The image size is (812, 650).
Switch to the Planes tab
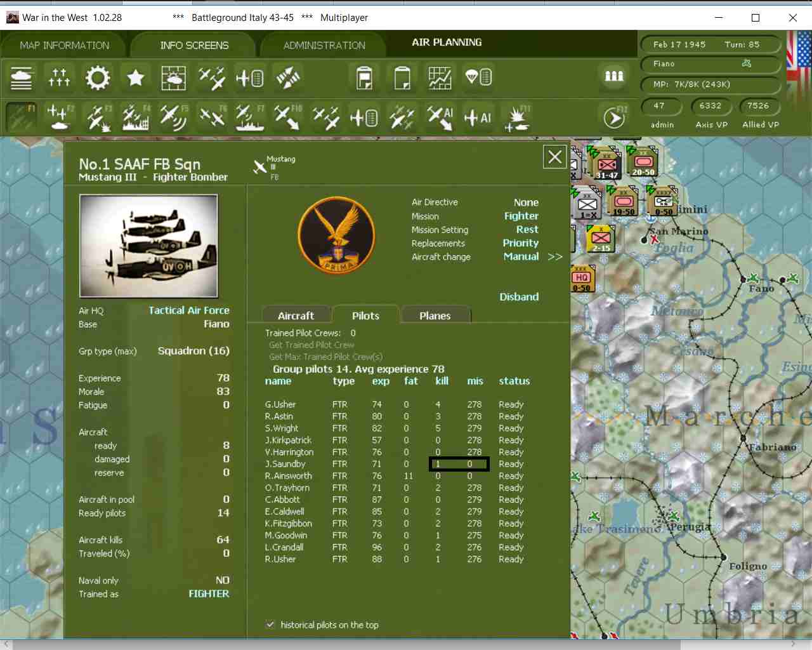click(x=435, y=315)
